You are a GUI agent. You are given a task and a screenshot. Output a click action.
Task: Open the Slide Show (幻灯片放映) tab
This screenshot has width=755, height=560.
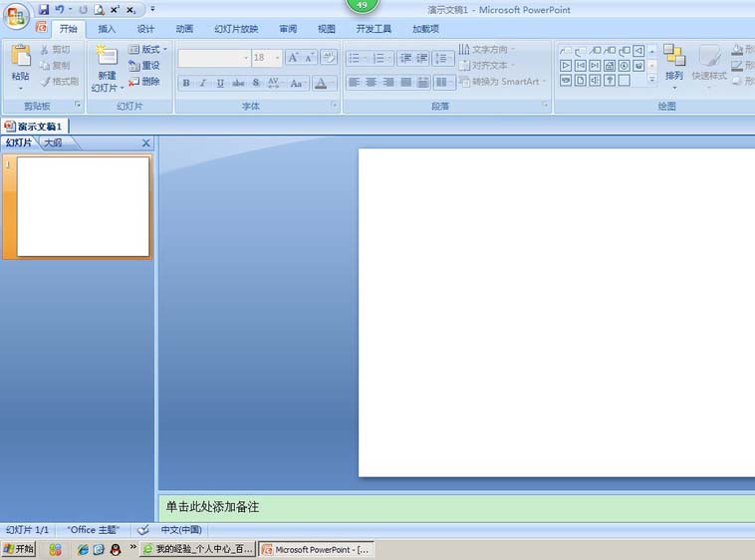pyautogui.click(x=236, y=29)
